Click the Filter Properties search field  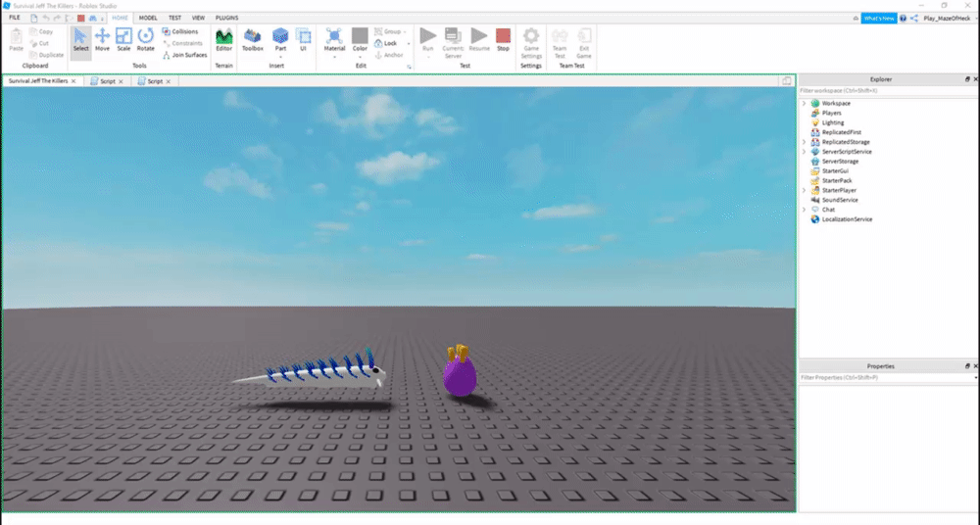point(888,377)
